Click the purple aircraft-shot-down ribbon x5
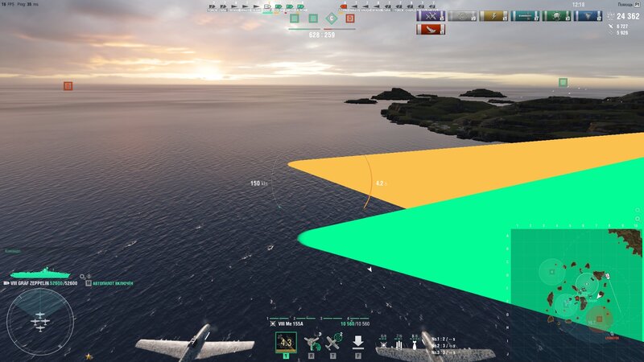Image resolution: width=644 pixels, height=362 pixels. pyautogui.click(x=431, y=16)
